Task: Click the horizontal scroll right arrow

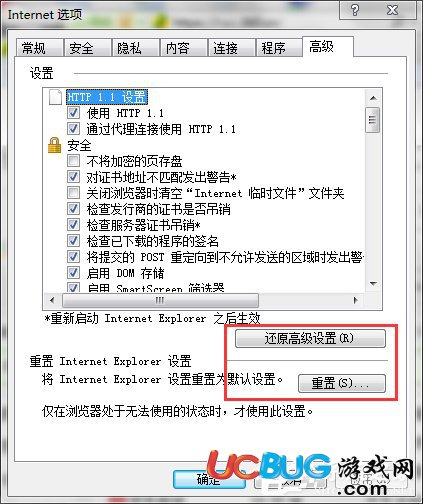Action: pos(355,300)
